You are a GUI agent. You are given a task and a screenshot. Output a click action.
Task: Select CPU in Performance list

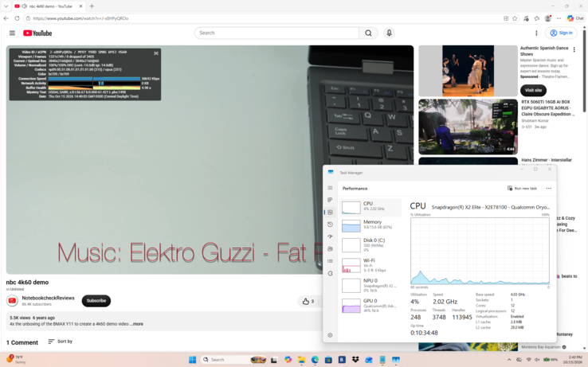(370, 207)
